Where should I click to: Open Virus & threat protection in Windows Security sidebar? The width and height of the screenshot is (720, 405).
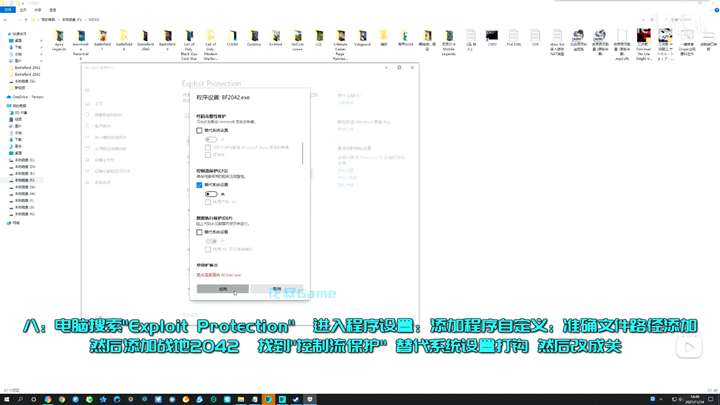coord(105,115)
